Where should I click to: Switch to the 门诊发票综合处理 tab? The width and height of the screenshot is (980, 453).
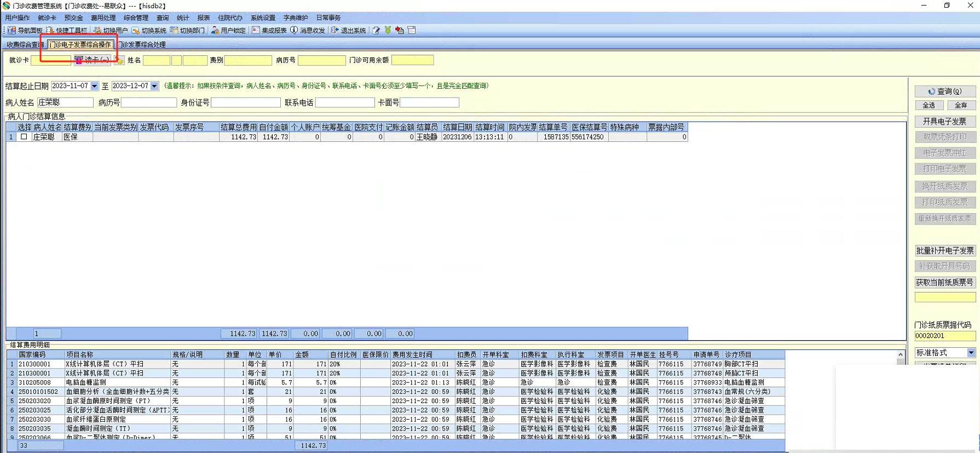point(142,44)
